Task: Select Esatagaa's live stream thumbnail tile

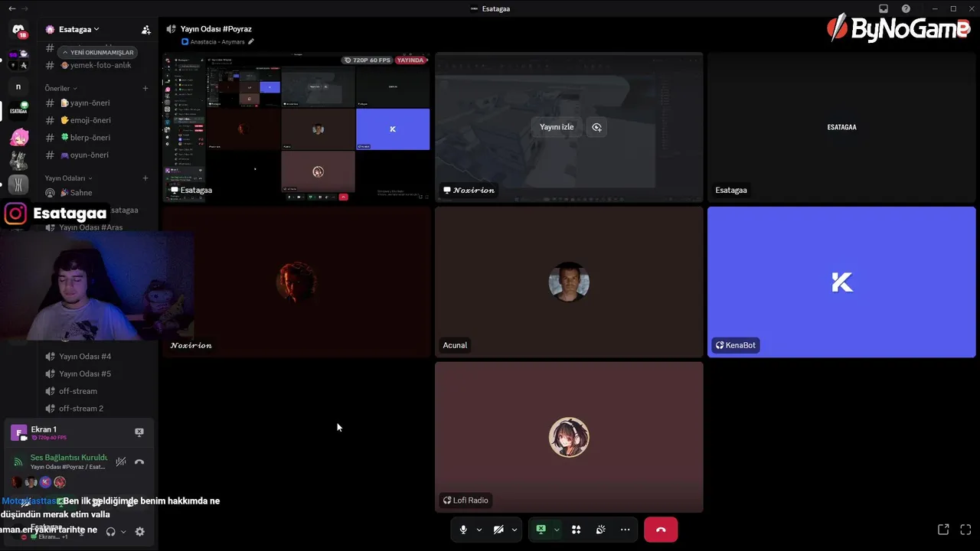Action: [x=297, y=127]
